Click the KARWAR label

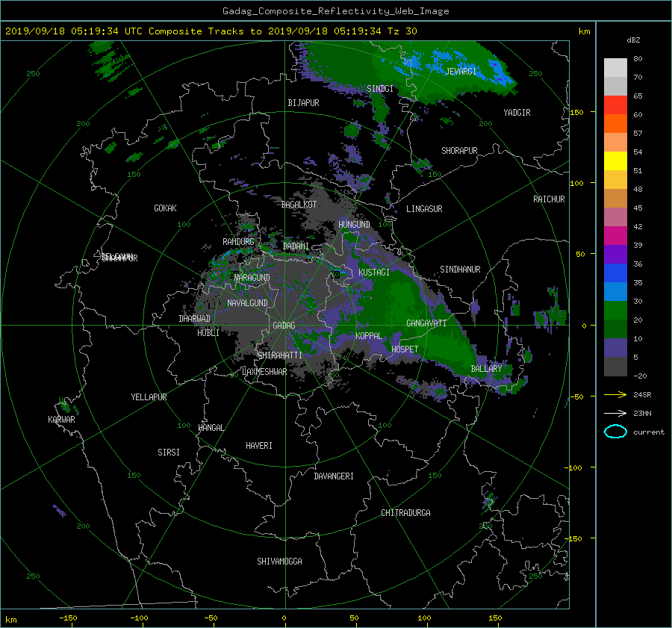(x=61, y=420)
